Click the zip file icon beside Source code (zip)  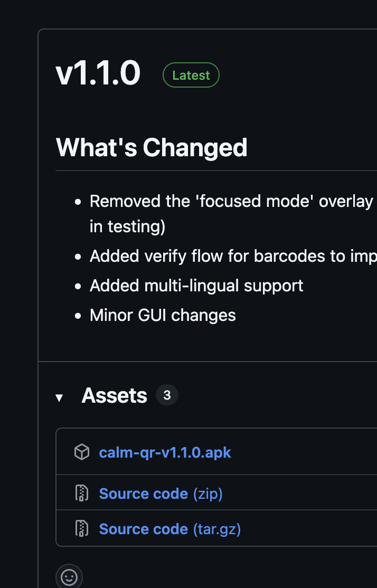click(81, 493)
